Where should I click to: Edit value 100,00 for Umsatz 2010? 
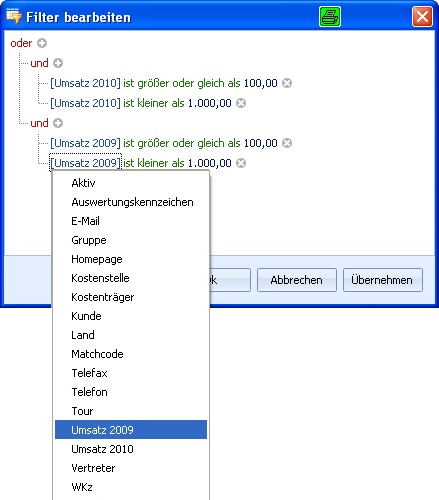pyautogui.click(x=261, y=83)
